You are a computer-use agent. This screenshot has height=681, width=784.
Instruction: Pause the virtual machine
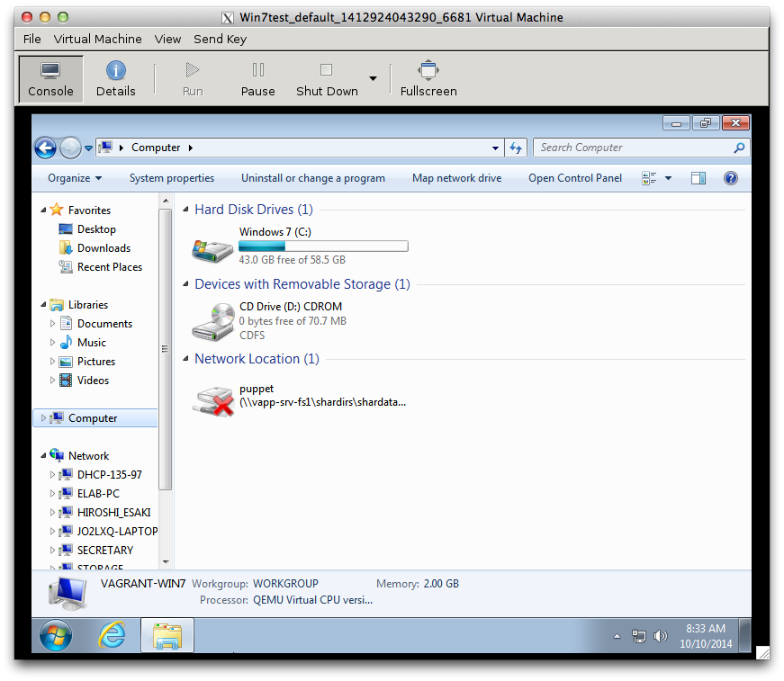(257, 79)
